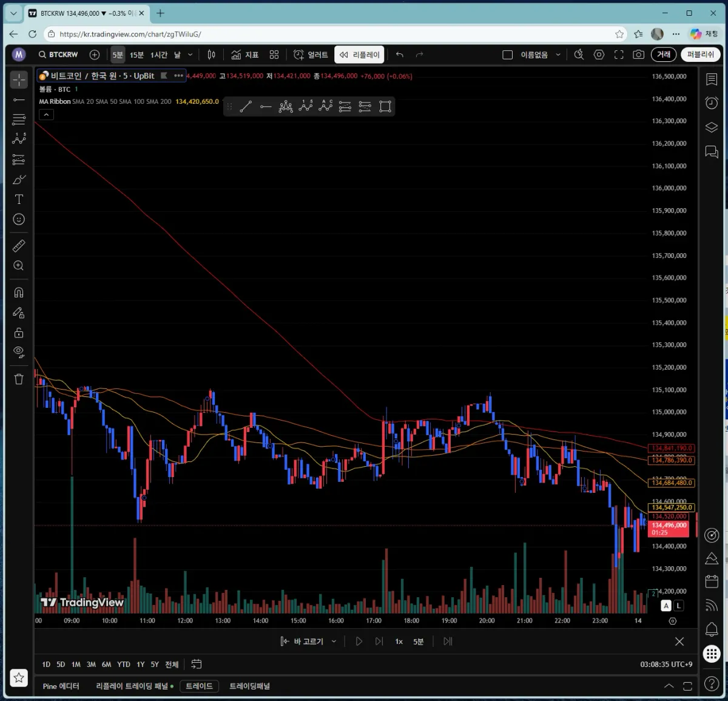Select the brush drawing tool
Image resolution: width=728 pixels, height=701 pixels.
pos(19,180)
